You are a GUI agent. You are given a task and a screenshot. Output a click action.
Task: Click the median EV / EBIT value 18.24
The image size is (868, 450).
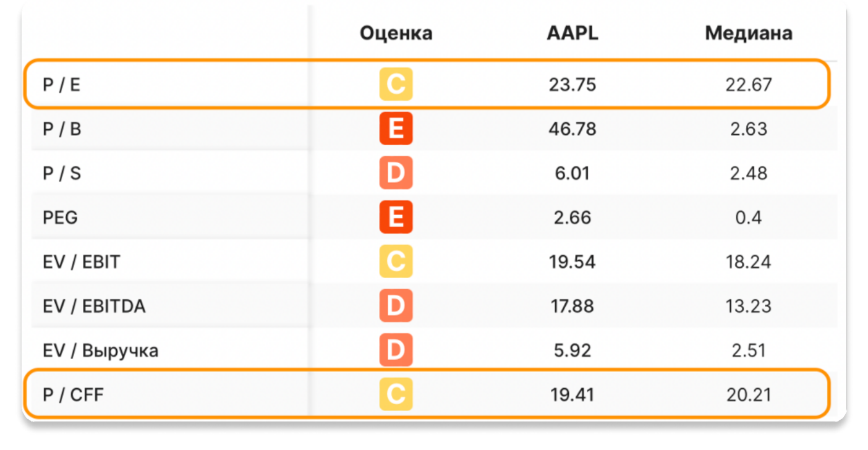pyautogui.click(x=749, y=262)
